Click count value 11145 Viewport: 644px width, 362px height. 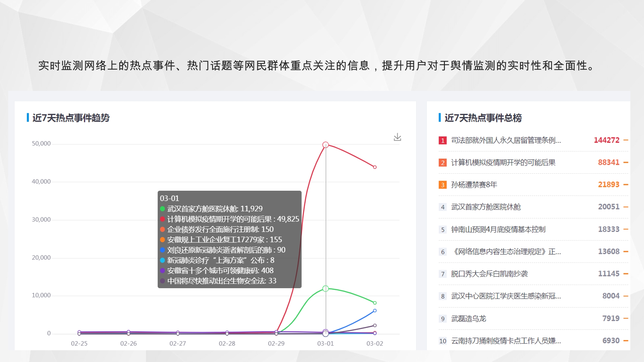click(x=609, y=274)
